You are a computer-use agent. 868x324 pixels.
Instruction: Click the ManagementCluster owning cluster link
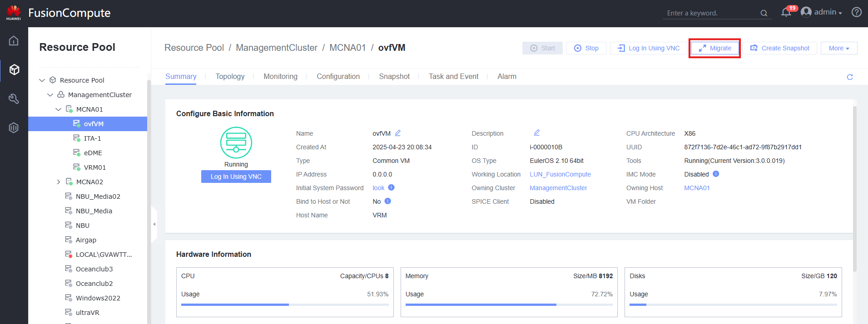558,188
